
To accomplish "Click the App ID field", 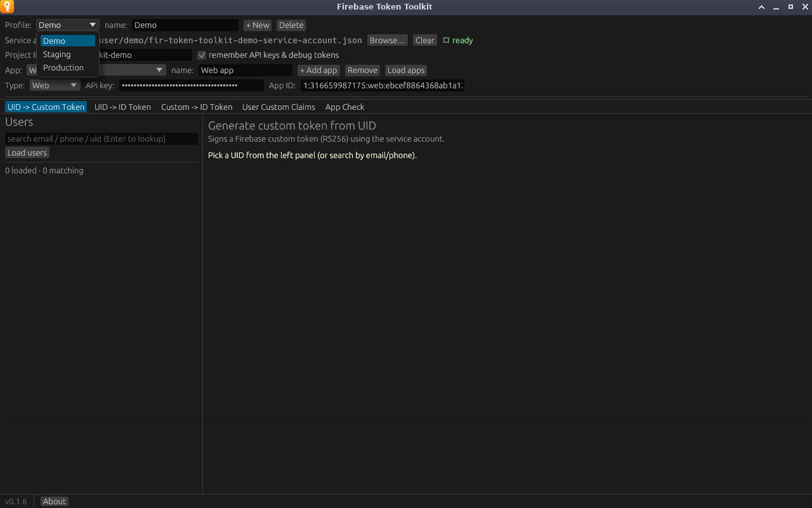I will pos(383,86).
